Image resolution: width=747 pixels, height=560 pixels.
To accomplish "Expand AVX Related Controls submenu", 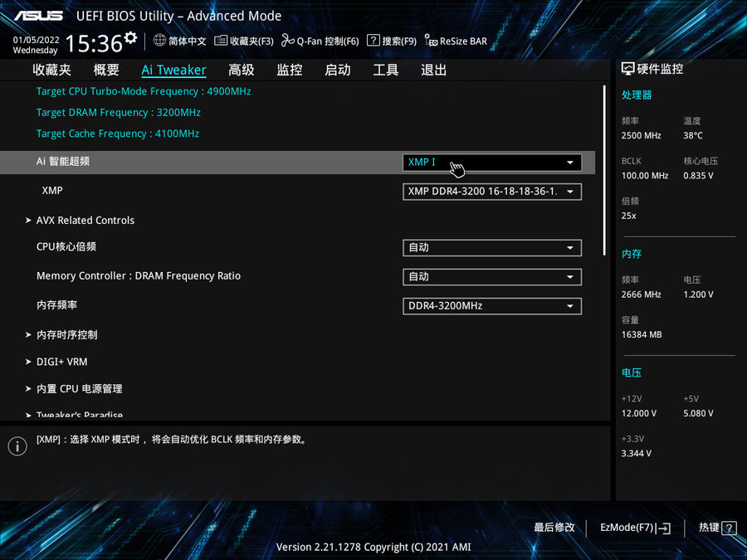I will pyautogui.click(x=85, y=221).
